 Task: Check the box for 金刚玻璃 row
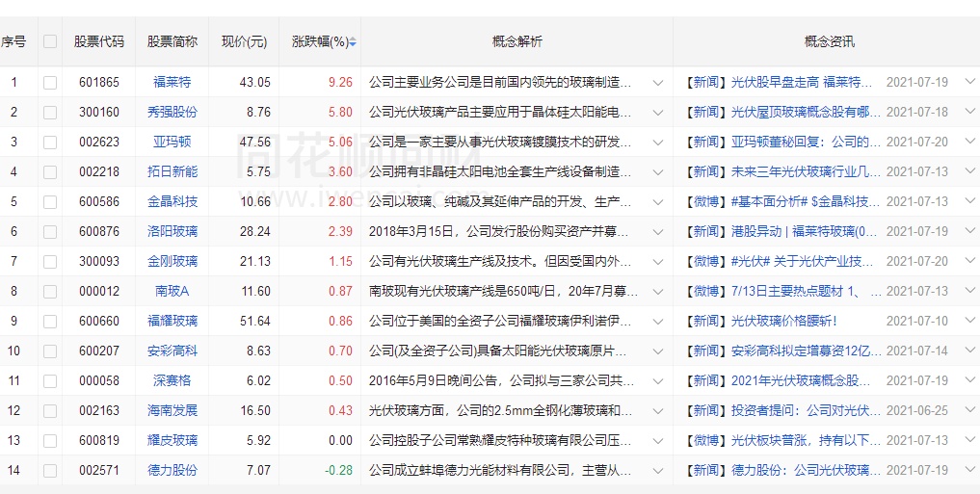[50, 262]
